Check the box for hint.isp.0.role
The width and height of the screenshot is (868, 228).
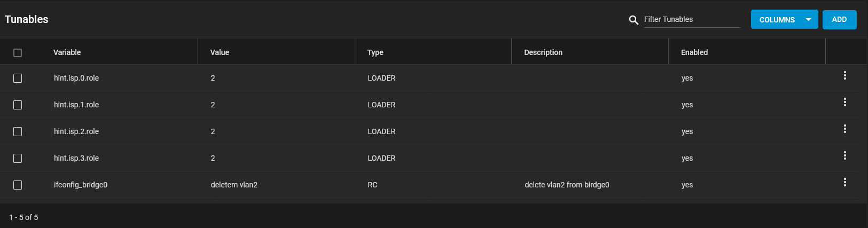tap(18, 78)
